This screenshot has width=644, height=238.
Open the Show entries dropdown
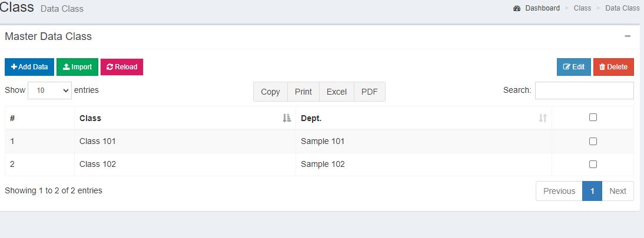(x=49, y=91)
